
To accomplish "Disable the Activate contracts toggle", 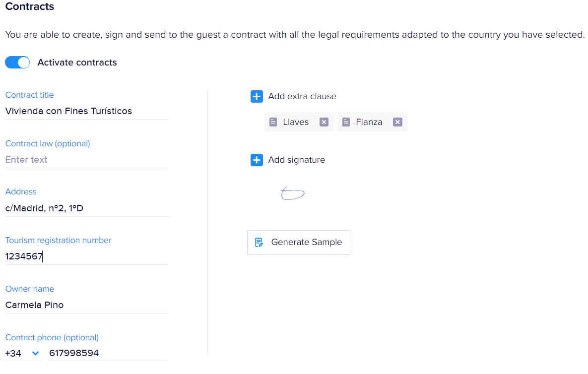I will click(17, 62).
